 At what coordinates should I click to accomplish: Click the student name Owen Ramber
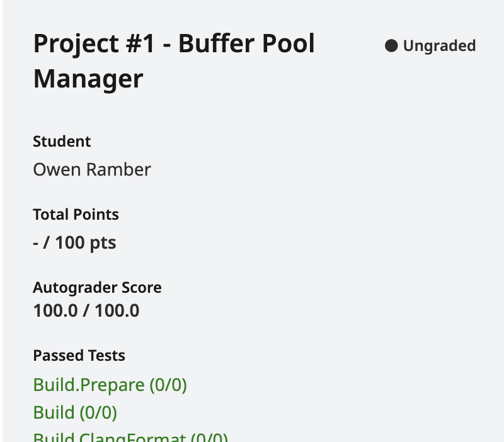pyautogui.click(x=91, y=169)
